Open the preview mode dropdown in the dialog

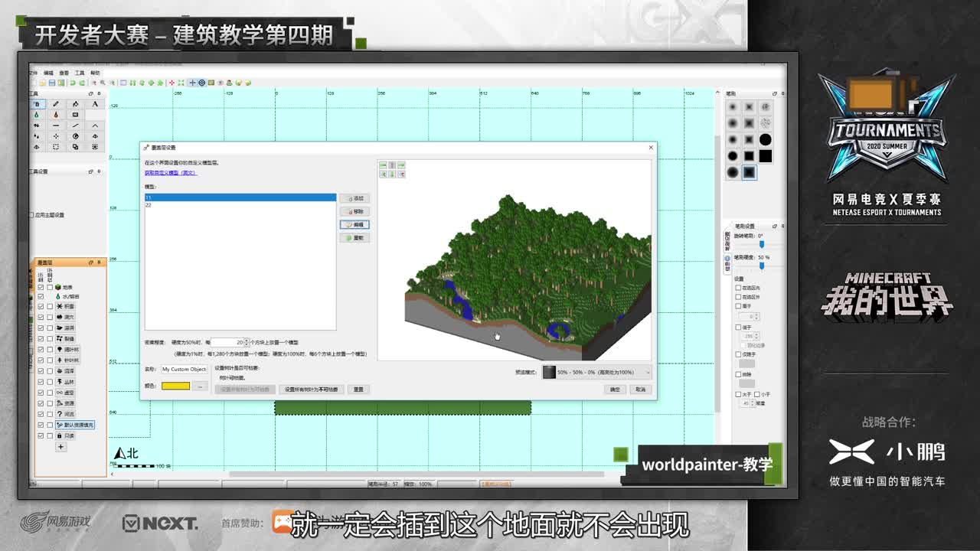click(596, 372)
